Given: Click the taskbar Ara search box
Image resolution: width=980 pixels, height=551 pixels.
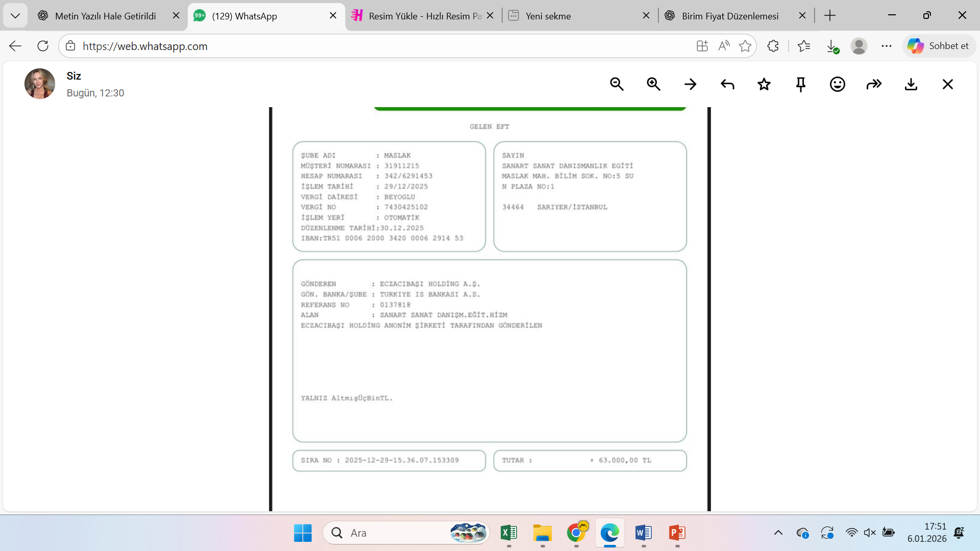Looking at the screenshot, I should pyautogui.click(x=406, y=533).
